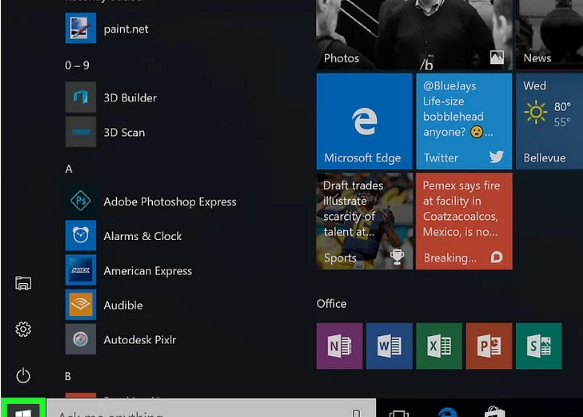Click the '3D Builder' label text

tap(130, 98)
